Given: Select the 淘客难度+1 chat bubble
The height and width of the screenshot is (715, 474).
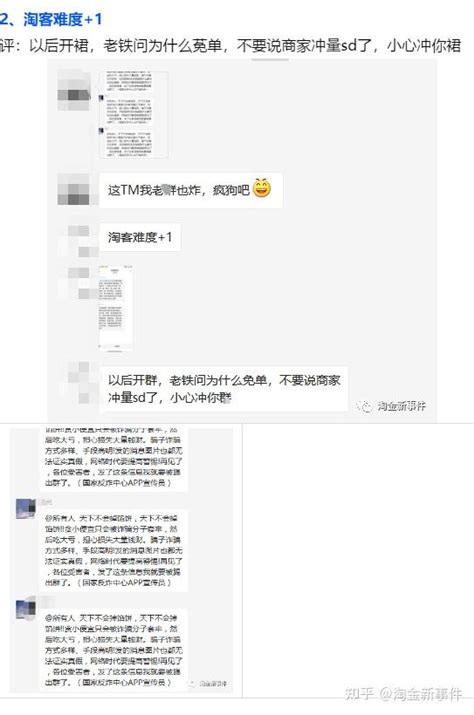Looking at the screenshot, I should (x=140, y=237).
